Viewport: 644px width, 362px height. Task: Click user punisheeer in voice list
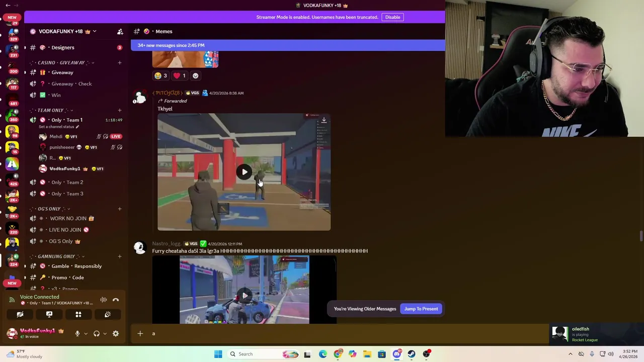click(62, 147)
